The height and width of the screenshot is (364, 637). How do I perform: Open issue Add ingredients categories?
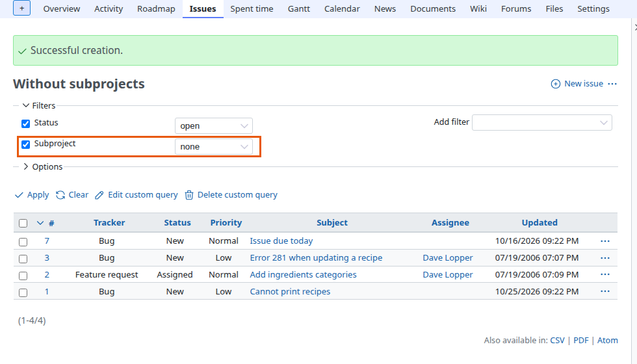click(303, 274)
